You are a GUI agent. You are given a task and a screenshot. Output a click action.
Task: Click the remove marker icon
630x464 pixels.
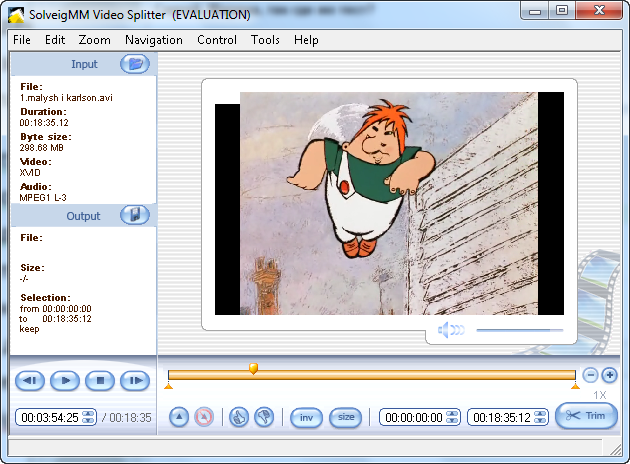pyautogui.click(x=204, y=417)
